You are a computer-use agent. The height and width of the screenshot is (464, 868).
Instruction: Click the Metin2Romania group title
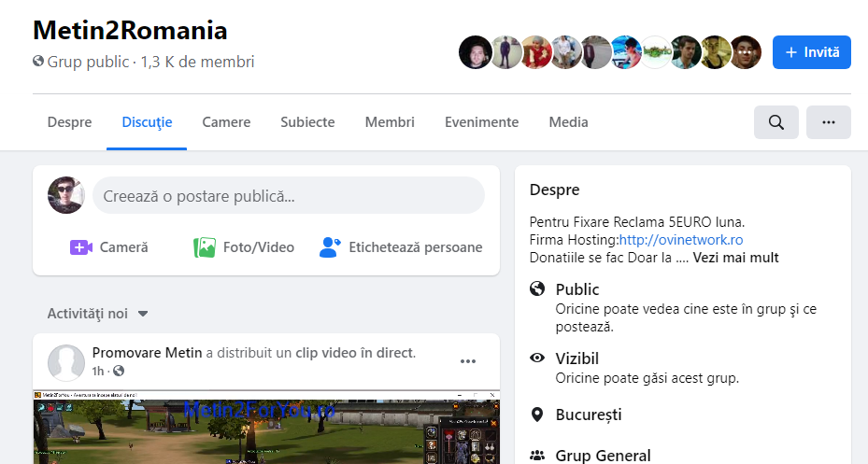tap(130, 30)
